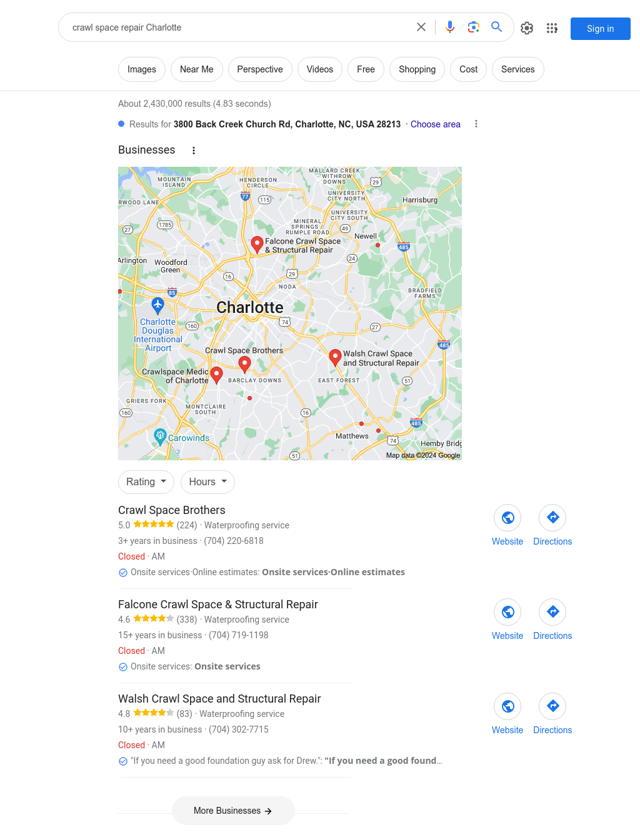This screenshot has width=640, height=840.
Task: Submit search with magnifier icon
Action: click(497, 27)
